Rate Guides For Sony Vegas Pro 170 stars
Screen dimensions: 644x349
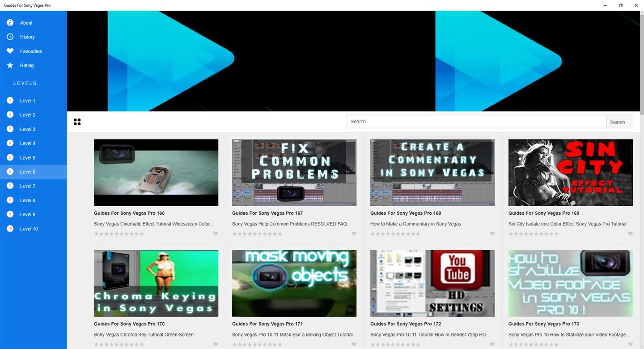coord(119,345)
